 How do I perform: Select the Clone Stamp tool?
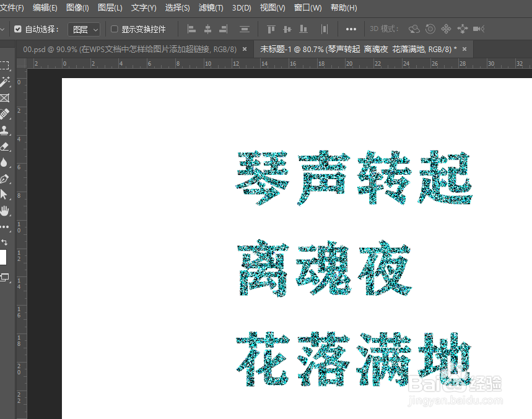[5, 130]
